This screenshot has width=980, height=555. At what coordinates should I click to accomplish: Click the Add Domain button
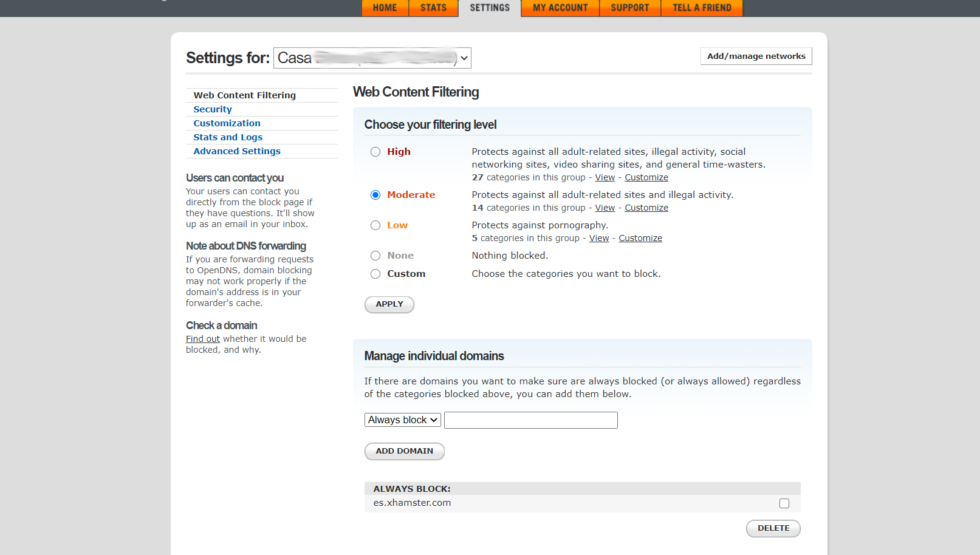click(404, 451)
